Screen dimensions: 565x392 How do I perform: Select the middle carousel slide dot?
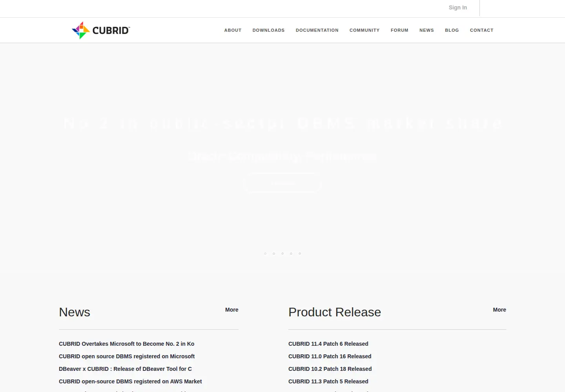(x=282, y=254)
